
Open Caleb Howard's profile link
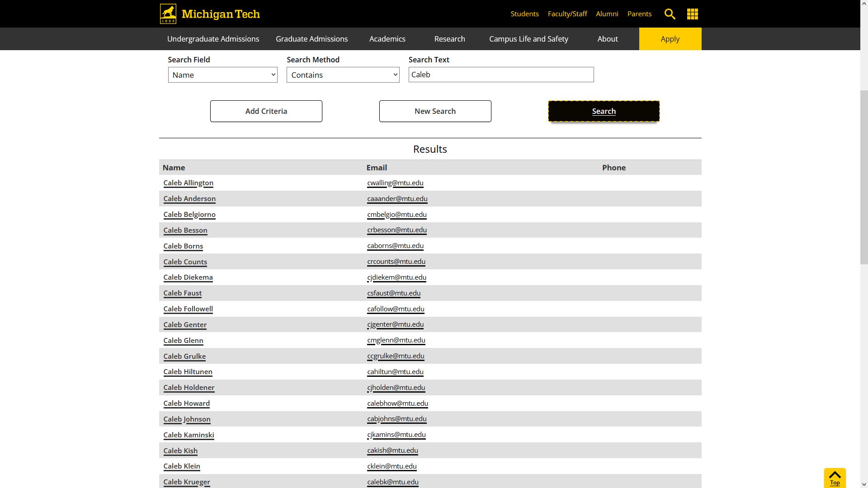[186, 404]
